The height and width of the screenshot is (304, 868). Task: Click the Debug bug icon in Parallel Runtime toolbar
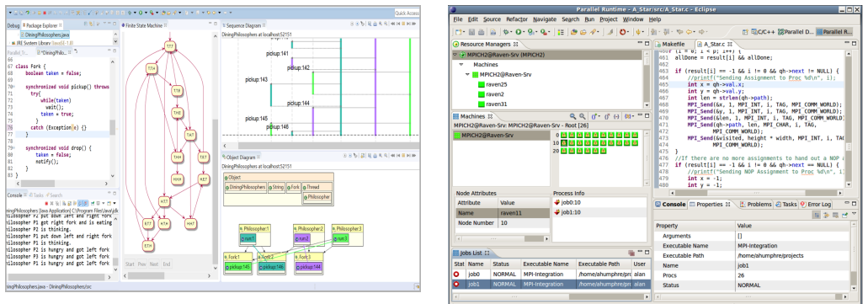click(x=506, y=31)
